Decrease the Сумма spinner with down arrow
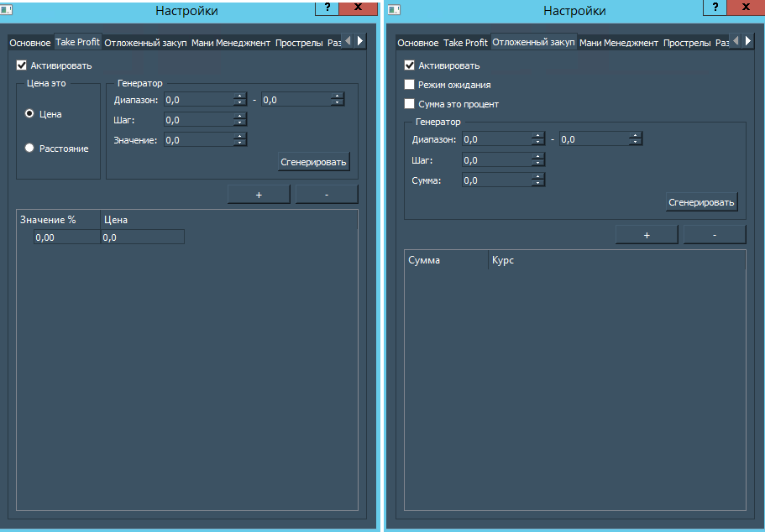This screenshot has height=532, width=765. (x=538, y=183)
